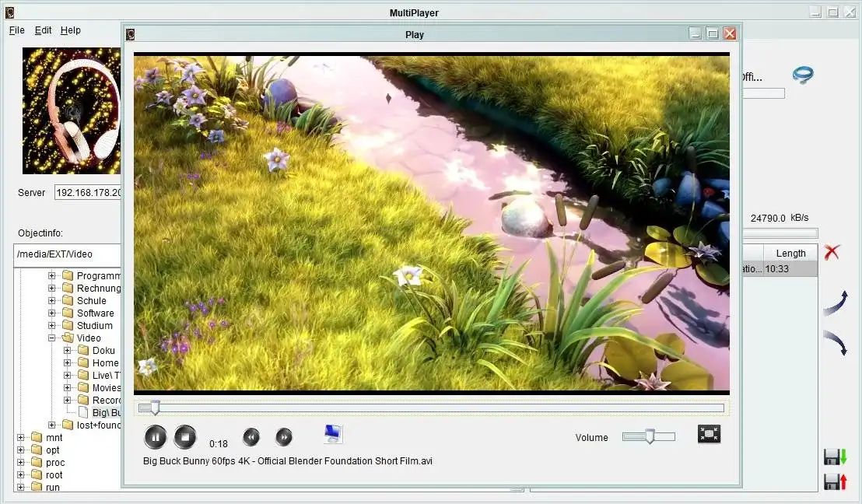Expand the proc folder node

[21, 462]
